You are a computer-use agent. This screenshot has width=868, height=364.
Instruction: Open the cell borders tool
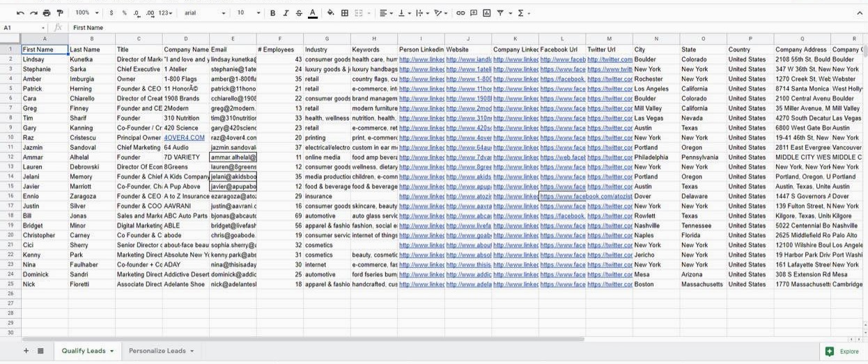tap(344, 13)
